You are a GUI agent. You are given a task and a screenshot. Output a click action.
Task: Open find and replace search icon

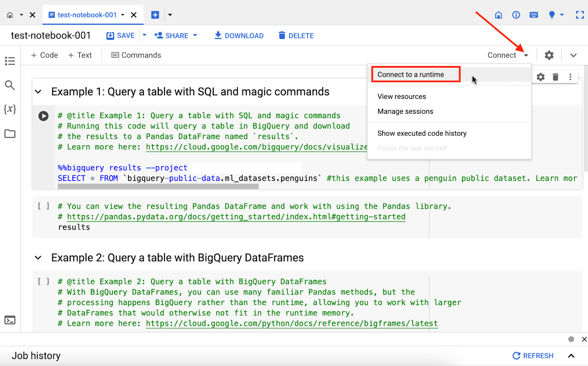(x=10, y=85)
